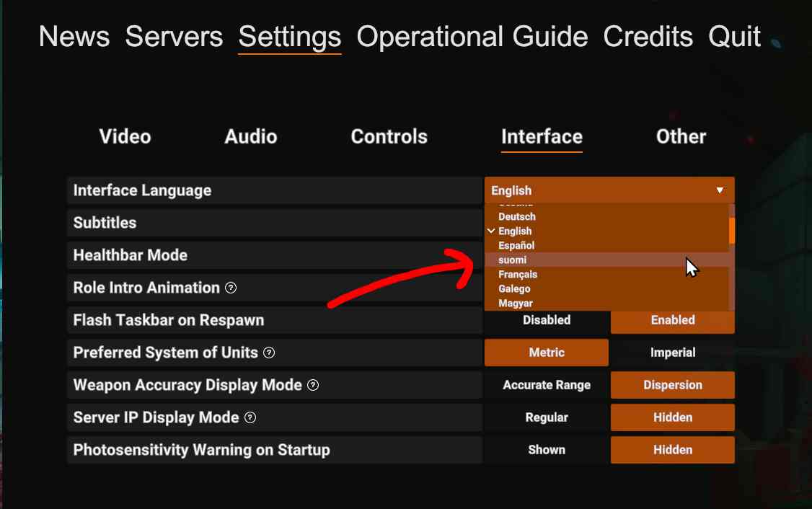
Task: Set photosensitivity warning to Shown
Action: pos(547,450)
